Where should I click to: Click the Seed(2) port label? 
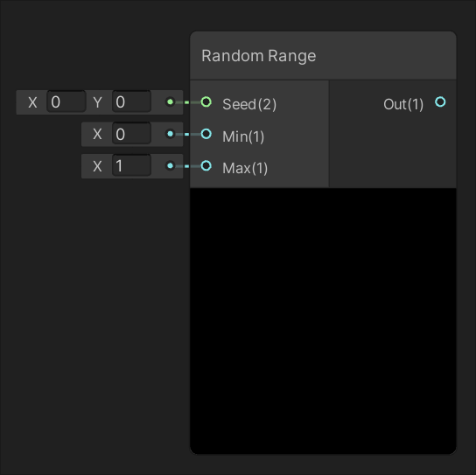249,104
